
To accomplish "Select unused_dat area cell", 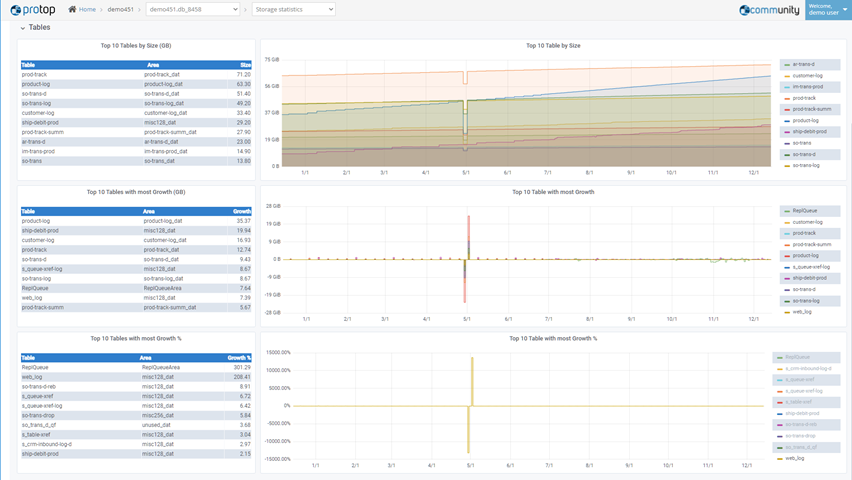I will pos(156,425).
